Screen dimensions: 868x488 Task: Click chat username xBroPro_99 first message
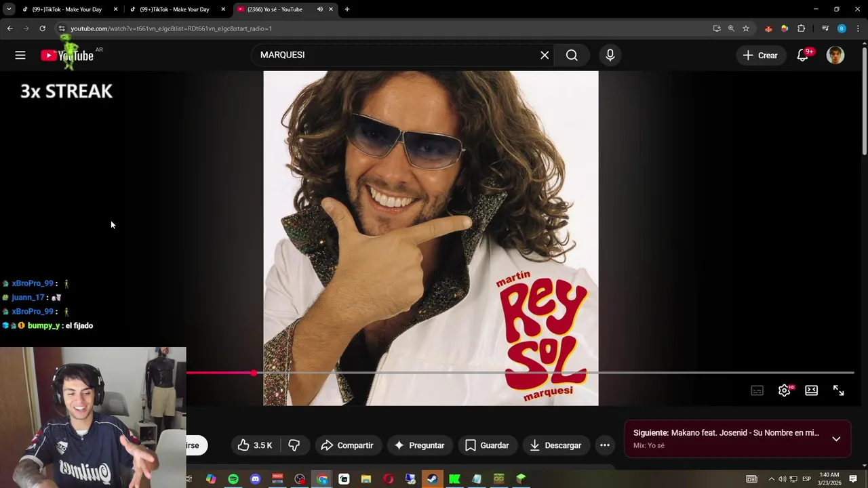click(33, 283)
